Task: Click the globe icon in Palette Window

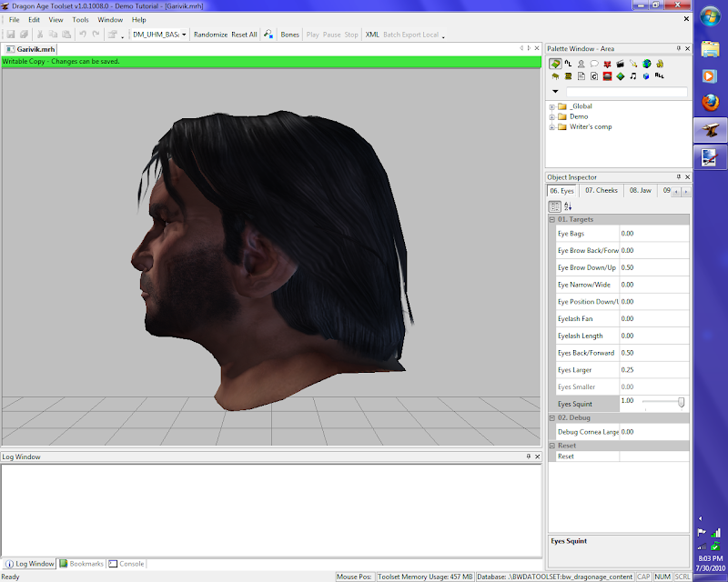Action: click(x=646, y=64)
